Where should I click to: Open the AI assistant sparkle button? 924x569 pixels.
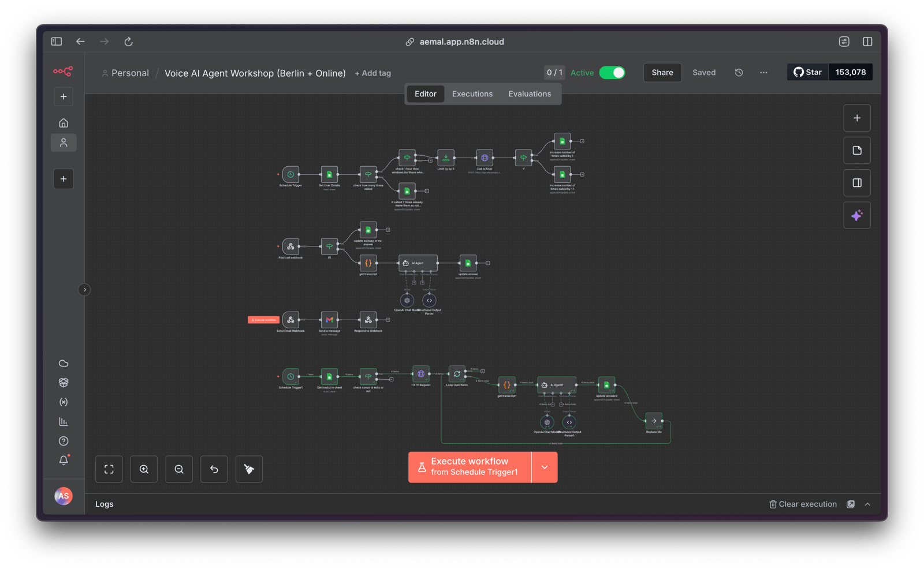pos(856,215)
